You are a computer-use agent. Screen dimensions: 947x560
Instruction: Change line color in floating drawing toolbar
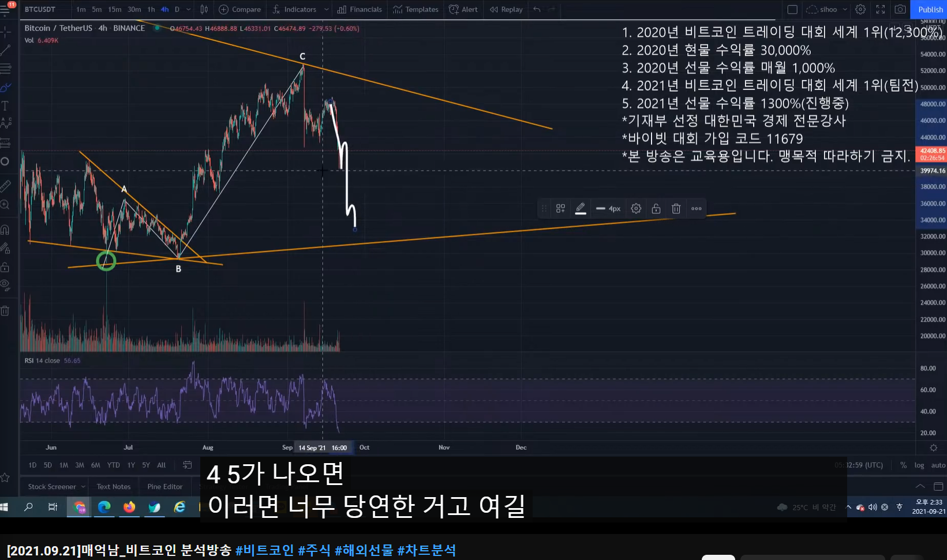[x=581, y=209]
